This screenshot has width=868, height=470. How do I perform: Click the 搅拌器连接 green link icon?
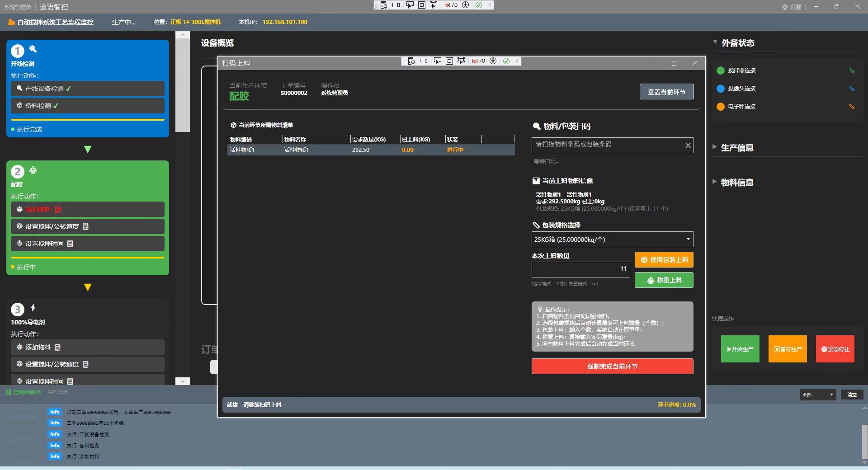pos(851,70)
